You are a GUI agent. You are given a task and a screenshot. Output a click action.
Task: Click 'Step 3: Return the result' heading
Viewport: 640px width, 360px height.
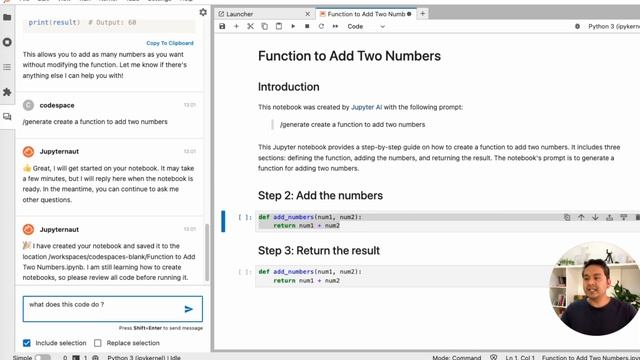tap(319, 251)
